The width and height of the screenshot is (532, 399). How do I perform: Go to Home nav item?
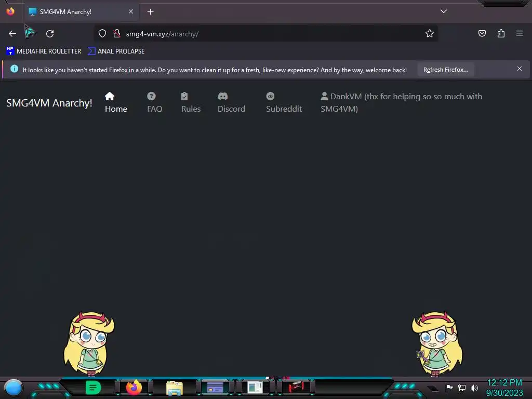tap(116, 102)
